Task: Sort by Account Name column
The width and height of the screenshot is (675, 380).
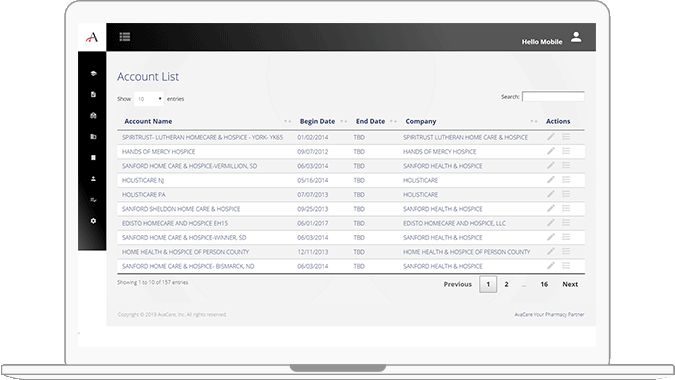Action: (x=148, y=121)
